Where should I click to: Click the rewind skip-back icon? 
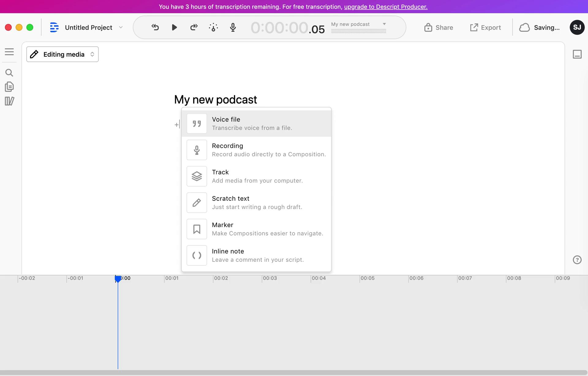pos(155,28)
